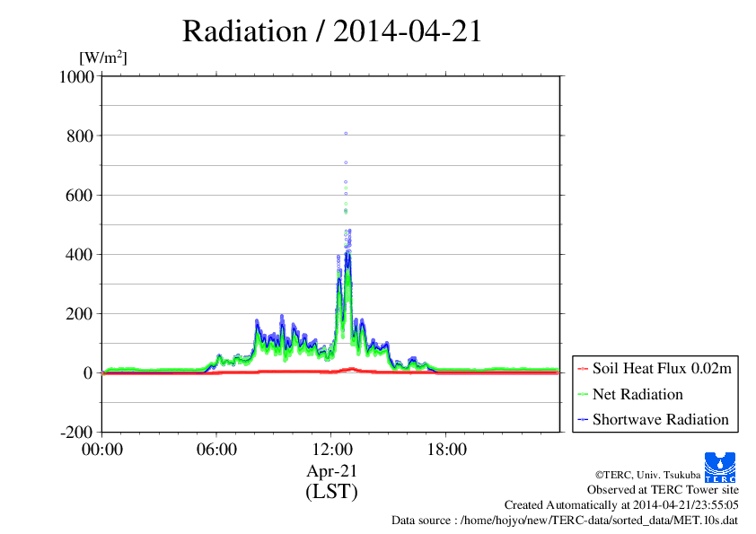Click the '[W/m2]' unit label
Image resolution: width=756 pixels, height=534 pixels.
(103, 57)
